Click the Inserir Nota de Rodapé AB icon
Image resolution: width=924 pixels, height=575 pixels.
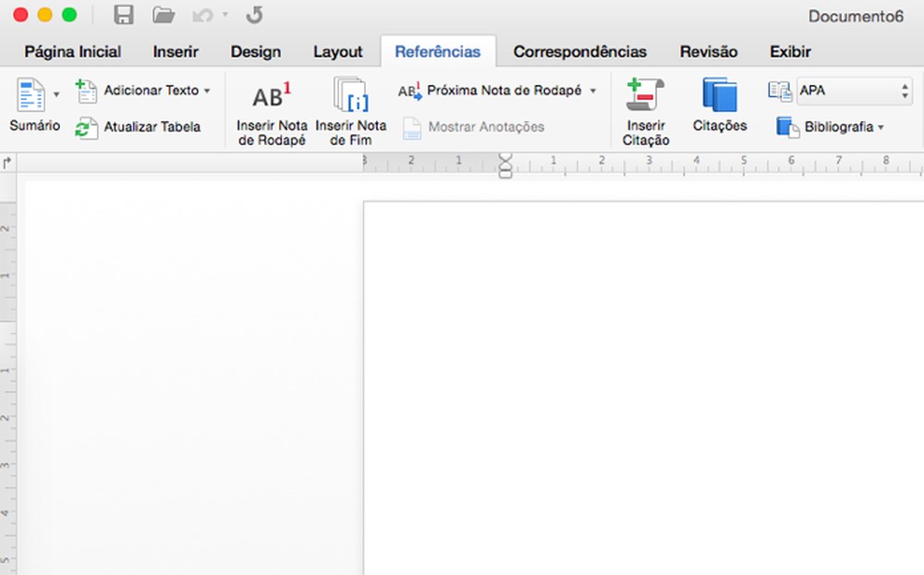[x=272, y=95]
